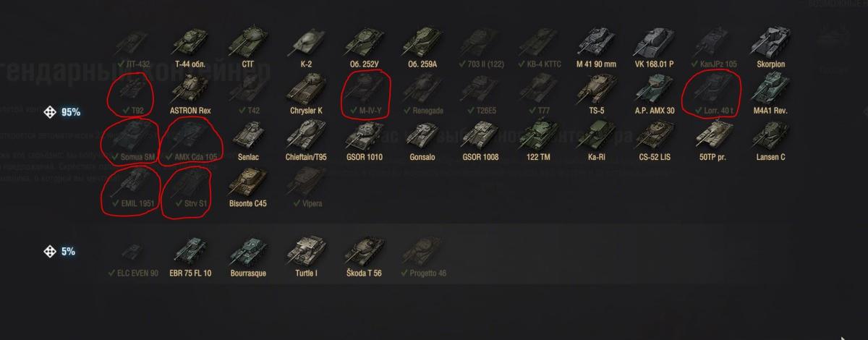
Task: Click the 5% drop chance marker
Action: (x=60, y=252)
